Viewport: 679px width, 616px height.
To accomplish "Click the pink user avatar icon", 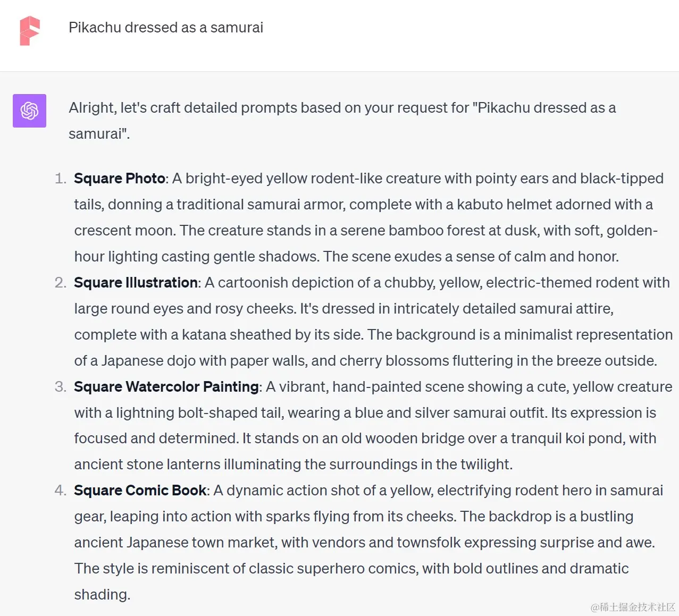I will 30,31.
